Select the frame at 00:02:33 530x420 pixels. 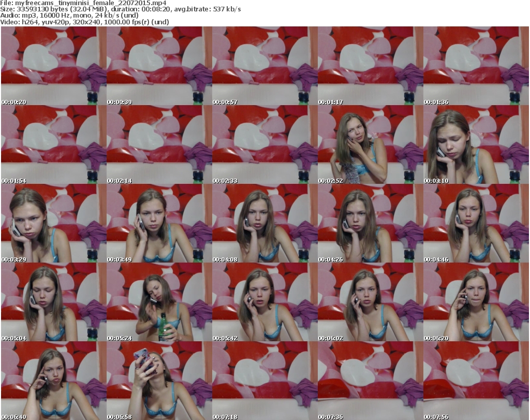(x=264, y=144)
